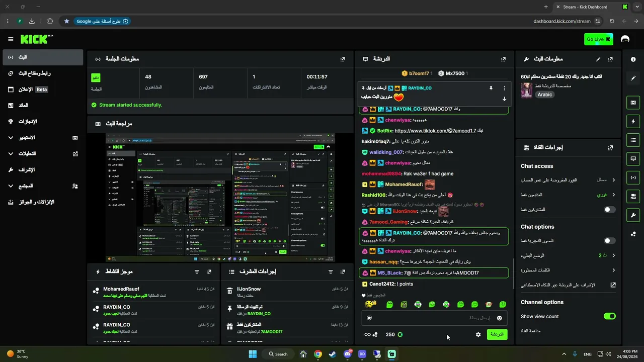The width and height of the screenshot is (644, 362).
Task: Open the emoji picker in chat input
Action: pos(499,318)
